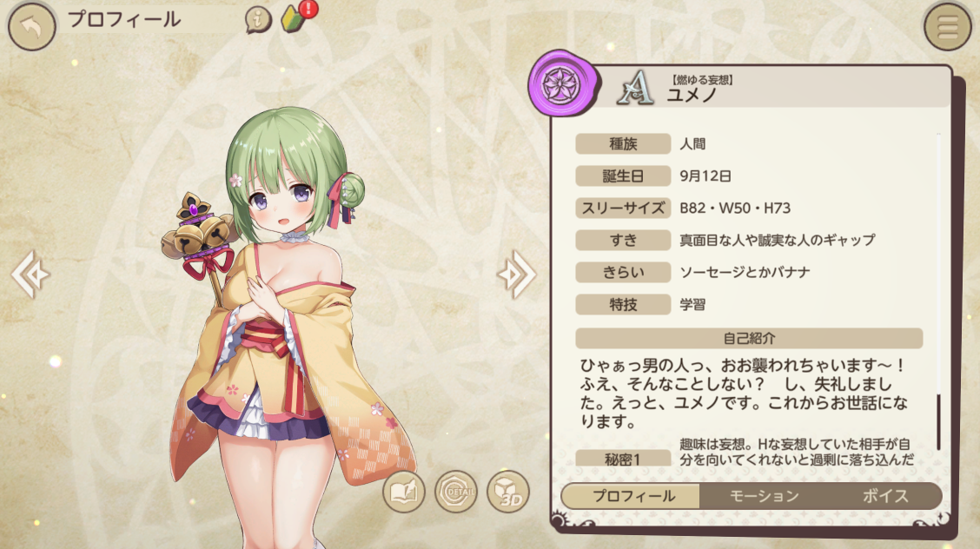The height and width of the screenshot is (549, 980).
Task: Open the hamburger menu button
Action: coord(948,27)
